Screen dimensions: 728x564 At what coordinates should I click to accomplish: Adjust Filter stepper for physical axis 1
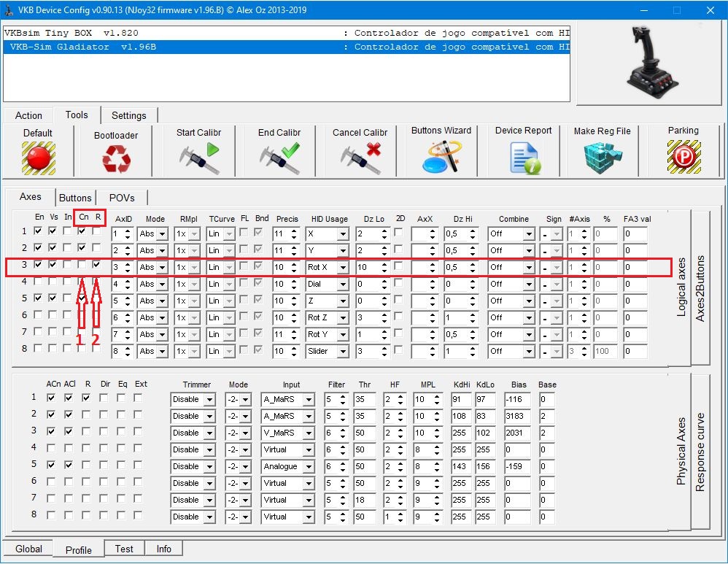coord(343,399)
